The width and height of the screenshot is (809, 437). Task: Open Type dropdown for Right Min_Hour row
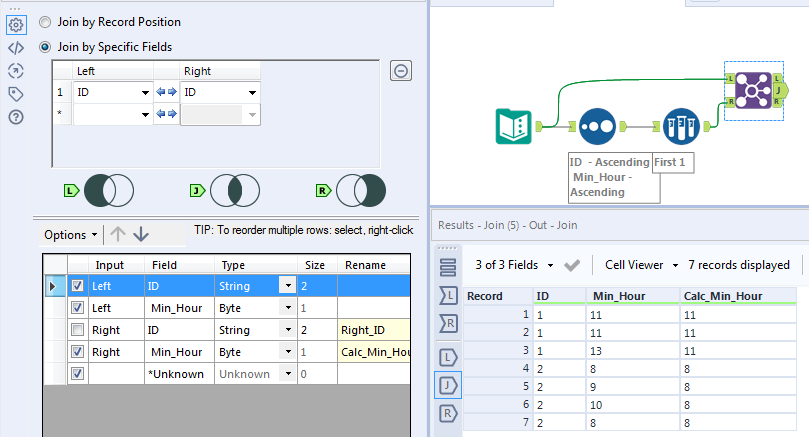point(288,351)
